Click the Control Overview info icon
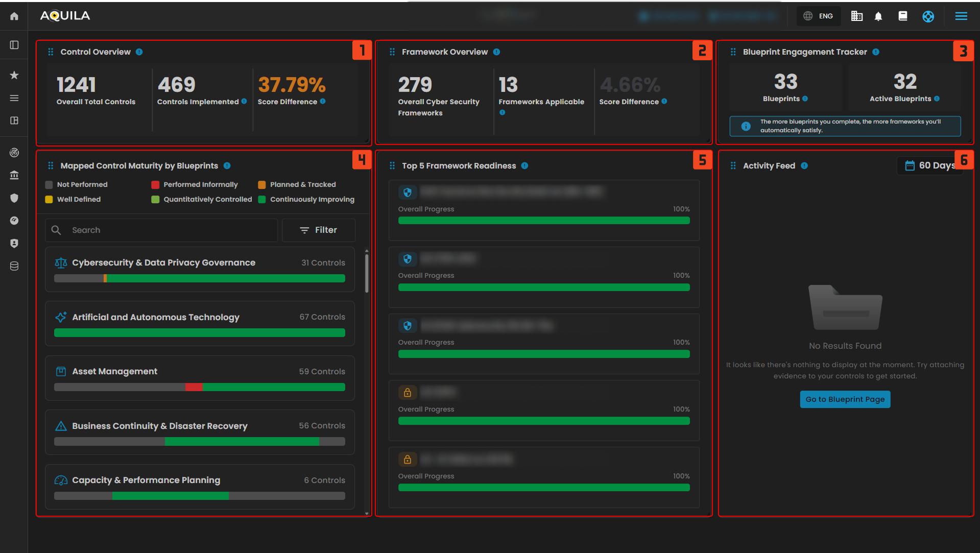The image size is (980, 553). point(139,52)
